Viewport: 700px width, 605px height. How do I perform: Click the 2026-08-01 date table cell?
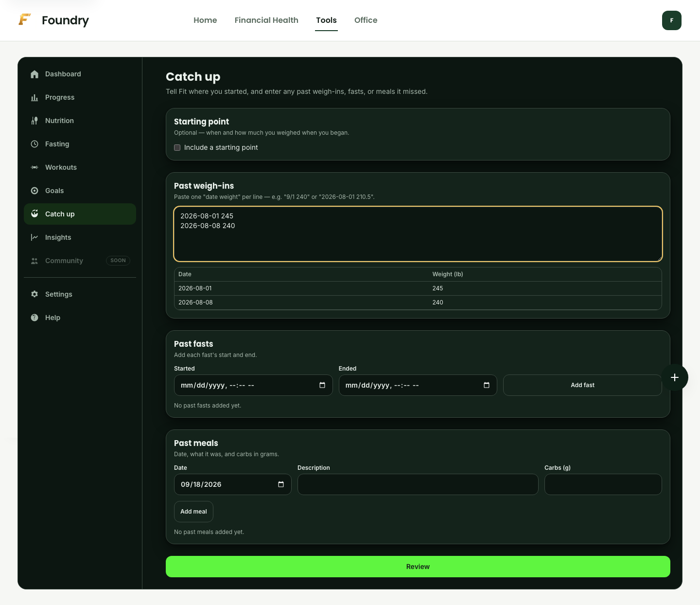[x=301, y=288]
